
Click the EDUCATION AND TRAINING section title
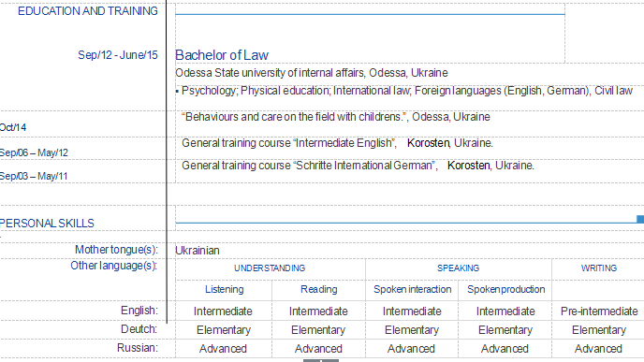coord(88,11)
